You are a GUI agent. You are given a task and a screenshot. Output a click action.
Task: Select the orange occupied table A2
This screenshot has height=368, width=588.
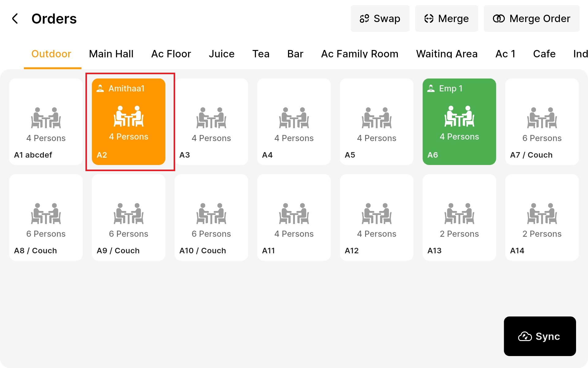point(129,122)
